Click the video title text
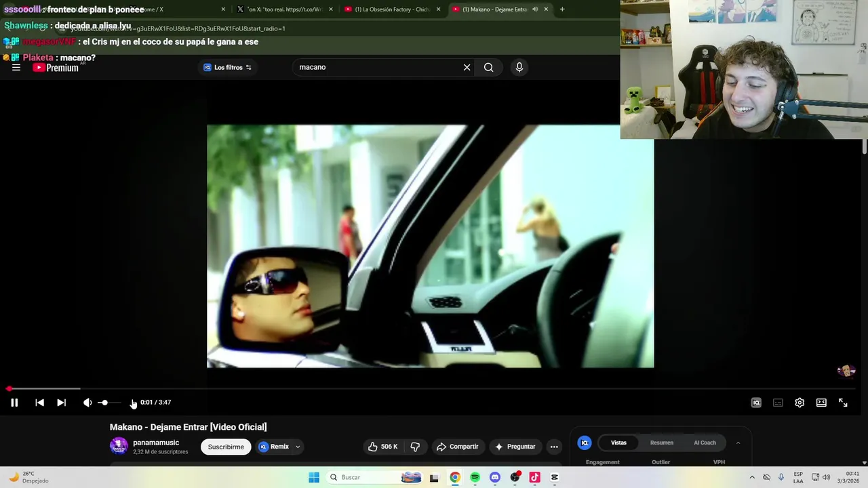 (x=188, y=427)
